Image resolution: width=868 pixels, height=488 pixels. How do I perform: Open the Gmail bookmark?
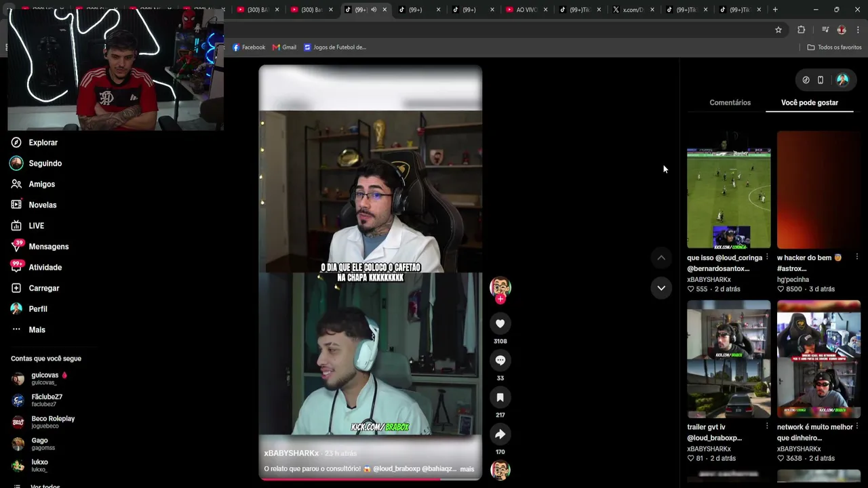284,47
